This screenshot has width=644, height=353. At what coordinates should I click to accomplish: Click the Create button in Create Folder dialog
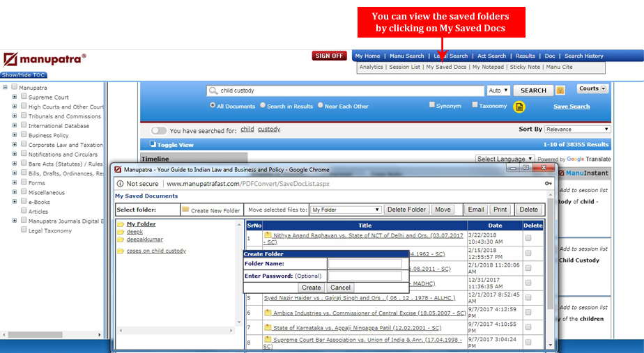click(x=312, y=288)
